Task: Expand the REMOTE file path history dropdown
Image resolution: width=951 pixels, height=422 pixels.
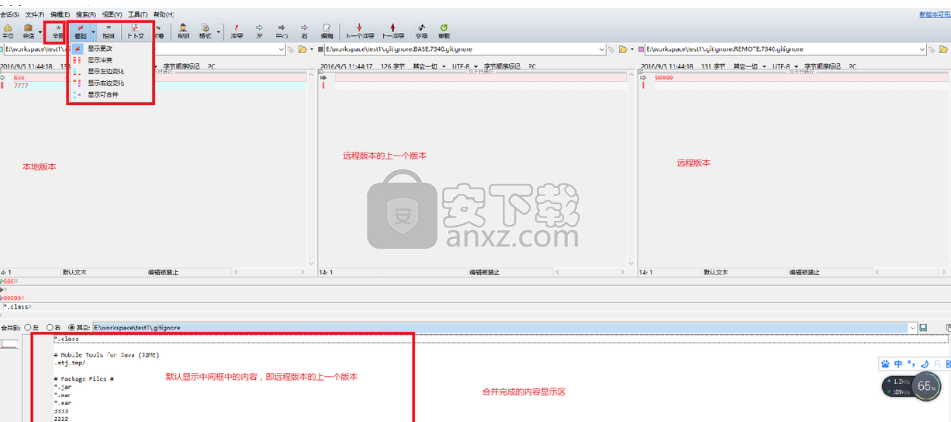Action: (x=922, y=49)
